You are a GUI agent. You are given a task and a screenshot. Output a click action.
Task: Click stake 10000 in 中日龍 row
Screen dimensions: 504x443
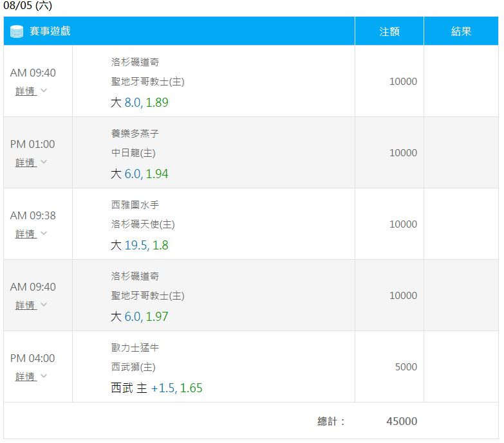coord(403,152)
